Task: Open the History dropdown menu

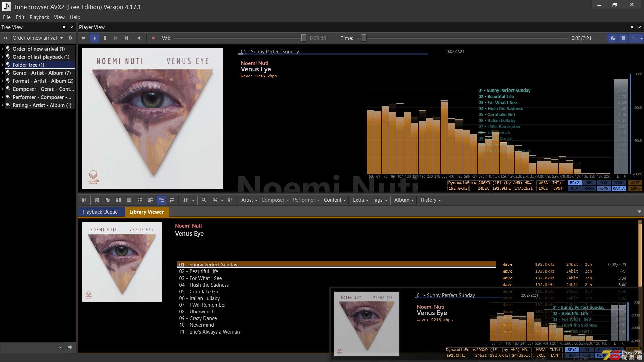Action: [x=430, y=200]
